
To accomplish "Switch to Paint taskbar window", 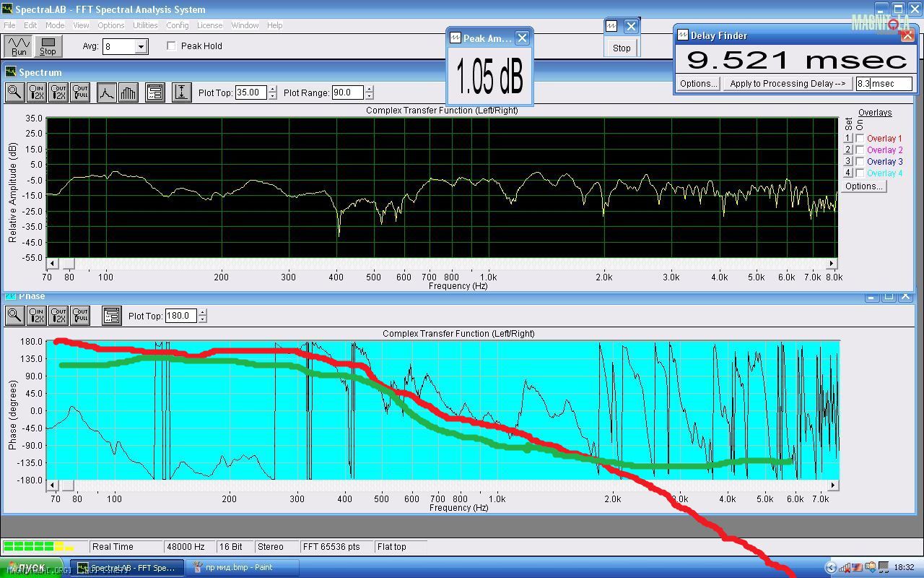I will [x=241, y=567].
